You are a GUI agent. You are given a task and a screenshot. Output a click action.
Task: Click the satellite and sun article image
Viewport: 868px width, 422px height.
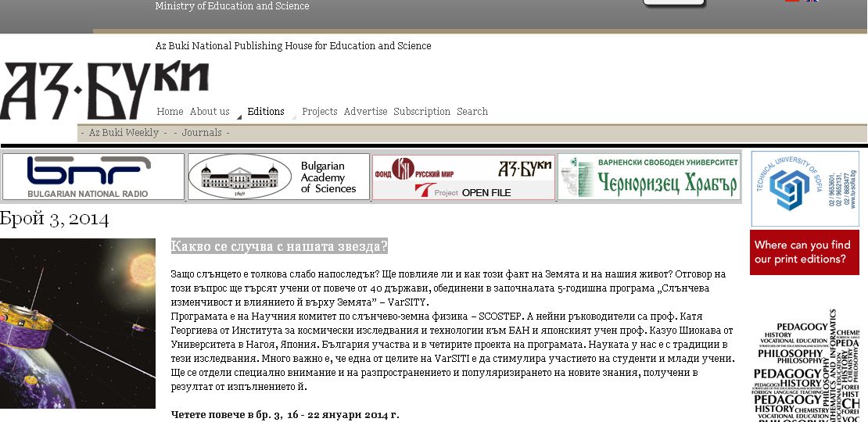click(77, 324)
